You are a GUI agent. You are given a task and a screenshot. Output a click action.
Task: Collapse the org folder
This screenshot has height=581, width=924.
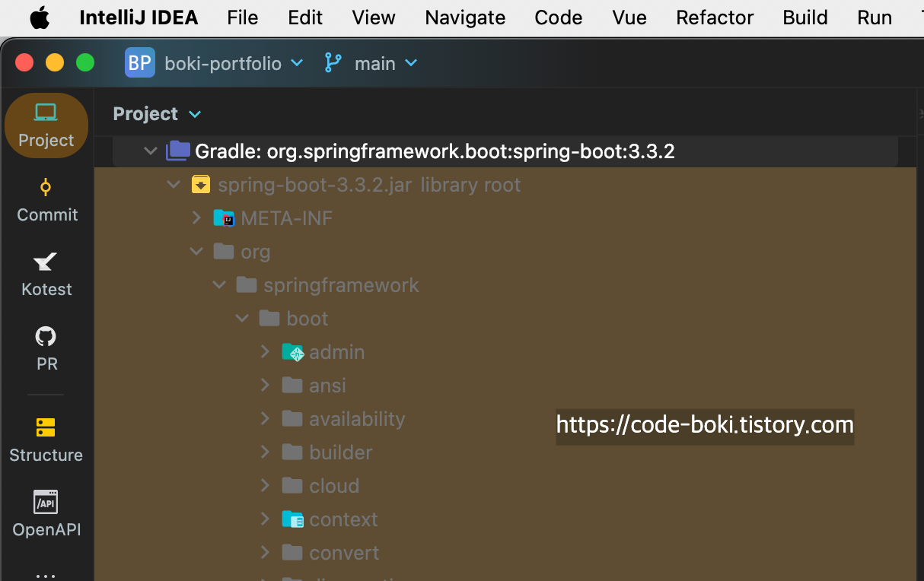click(196, 252)
